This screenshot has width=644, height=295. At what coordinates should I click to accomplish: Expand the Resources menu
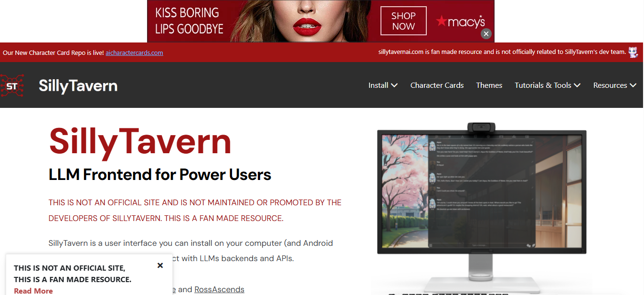[615, 85]
